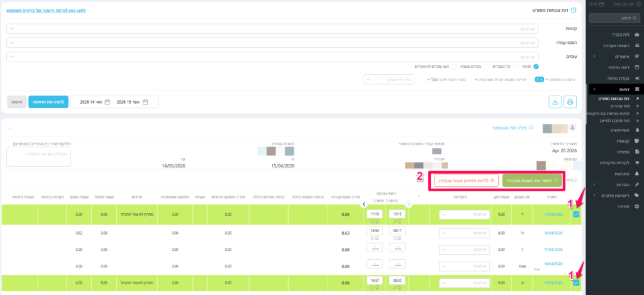Uncheck the checkbox for the 15/04/2026 row
The width and height of the screenshot is (644, 295).
click(x=576, y=214)
